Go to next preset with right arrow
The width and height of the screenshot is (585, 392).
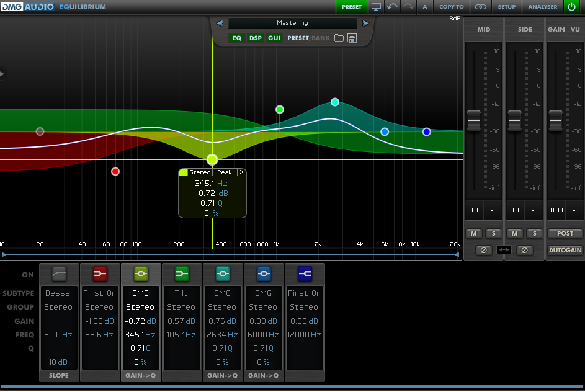[366, 24]
